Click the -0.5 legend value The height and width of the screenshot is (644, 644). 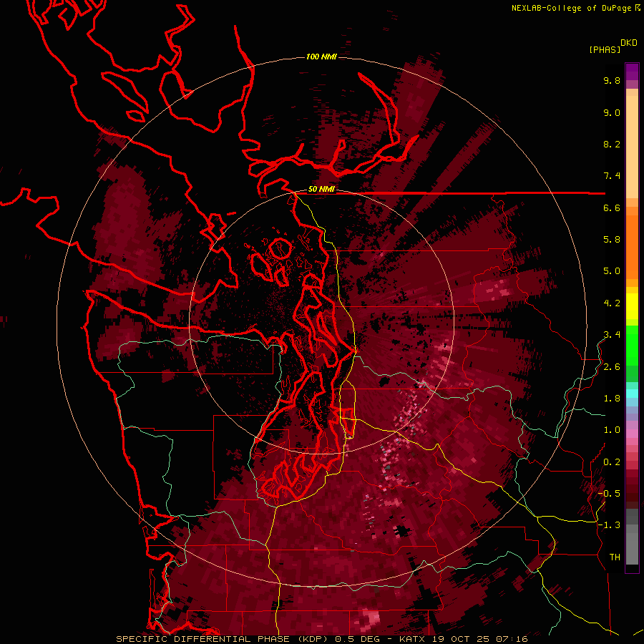[609, 494]
